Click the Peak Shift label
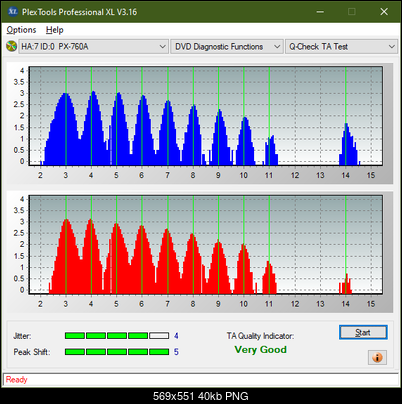This screenshot has width=402, height=404. tap(32, 352)
